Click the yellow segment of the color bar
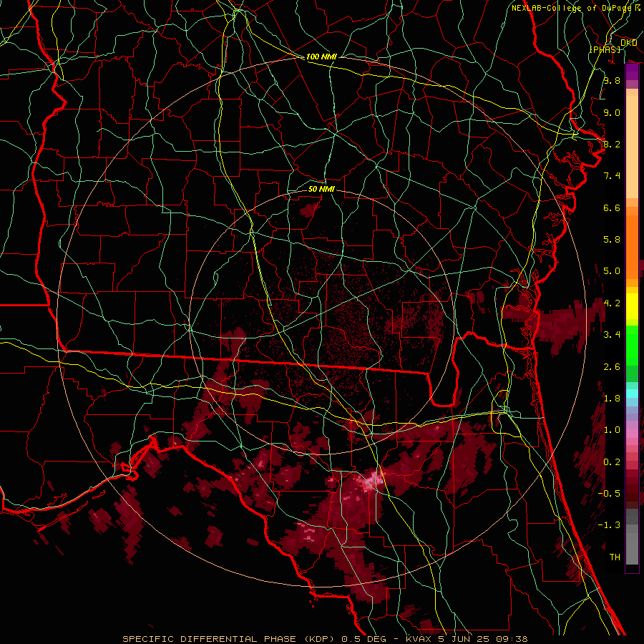This screenshot has height=644, width=644. pos(632,306)
